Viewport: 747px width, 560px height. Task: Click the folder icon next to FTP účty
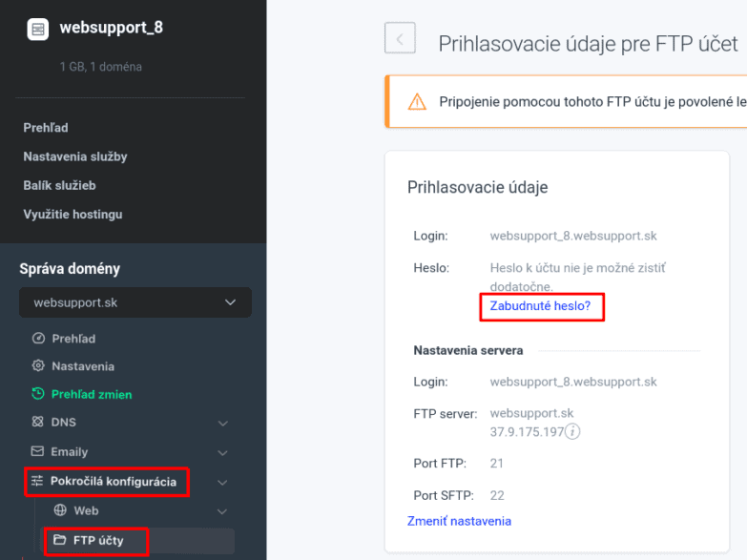coord(59,540)
